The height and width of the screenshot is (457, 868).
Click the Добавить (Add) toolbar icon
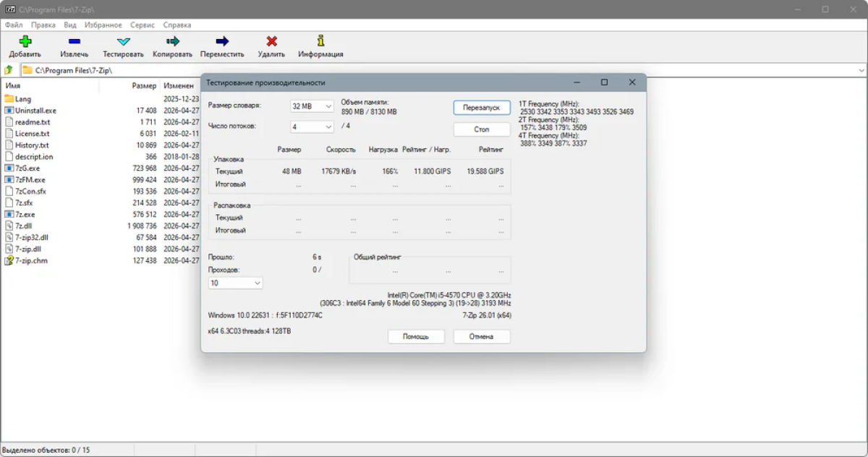tap(25, 42)
